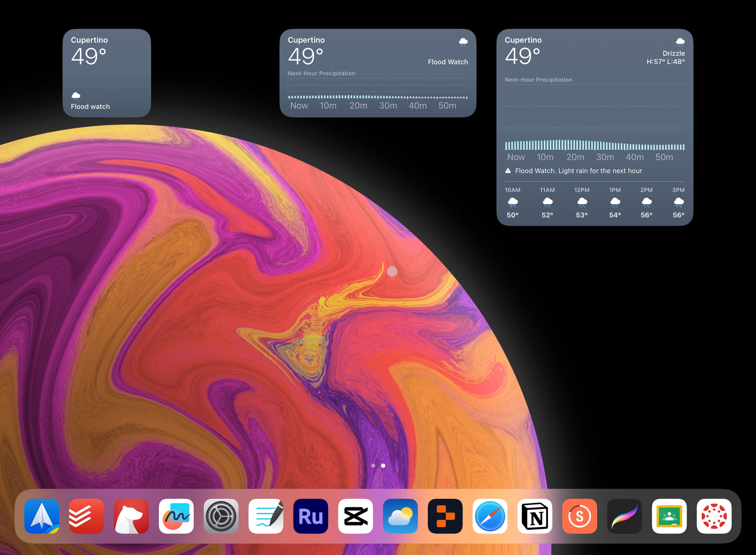Open the Canvas Student app icon

[x=714, y=516]
